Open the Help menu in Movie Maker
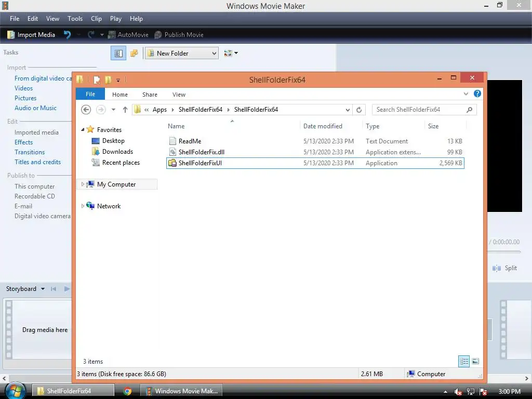The image size is (532, 399). pyautogui.click(x=136, y=19)
